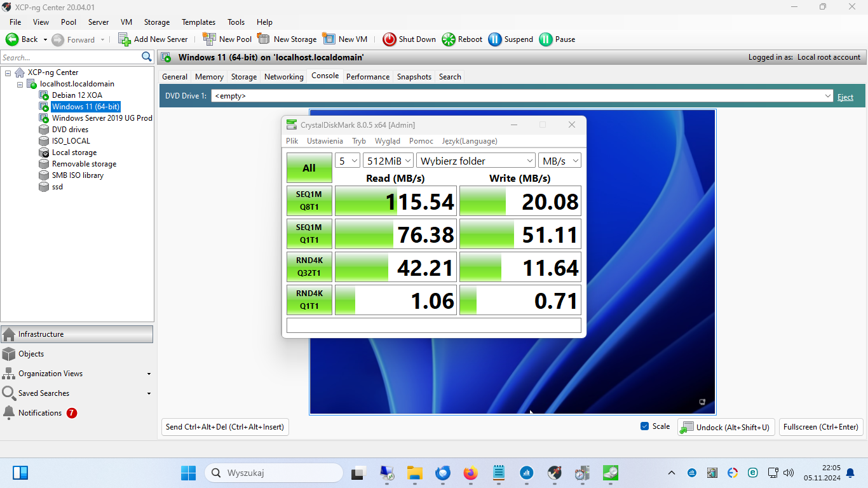Click Send Ctrl+Alt+Del button
Viewport: 868px width, 488px height.
click(225, 427)
